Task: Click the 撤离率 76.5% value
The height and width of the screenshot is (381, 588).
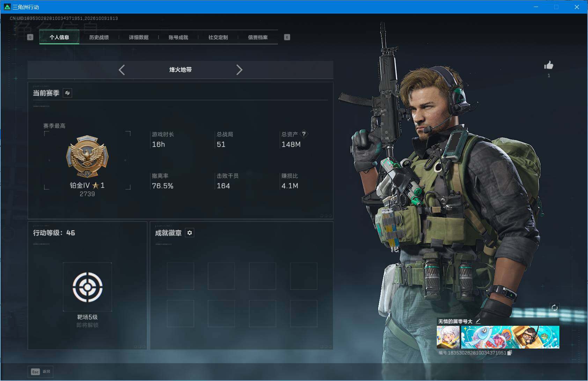Action: click(x=163, y=186)
